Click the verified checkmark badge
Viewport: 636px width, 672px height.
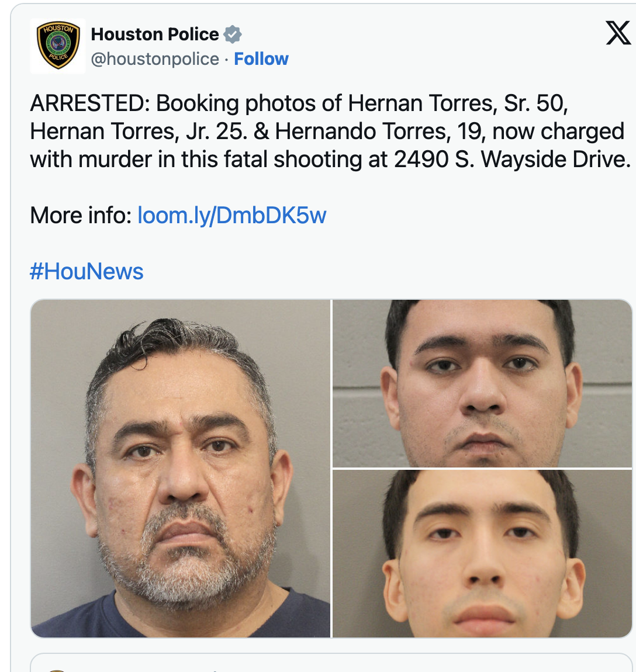pyautogui.click(x=233, y=34)
